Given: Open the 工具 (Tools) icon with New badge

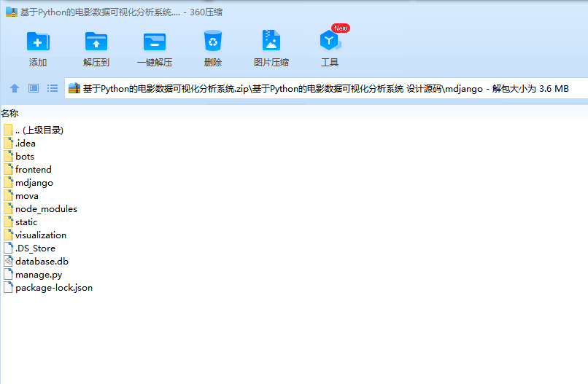Looking at the screenshot, I should (330, 41).
